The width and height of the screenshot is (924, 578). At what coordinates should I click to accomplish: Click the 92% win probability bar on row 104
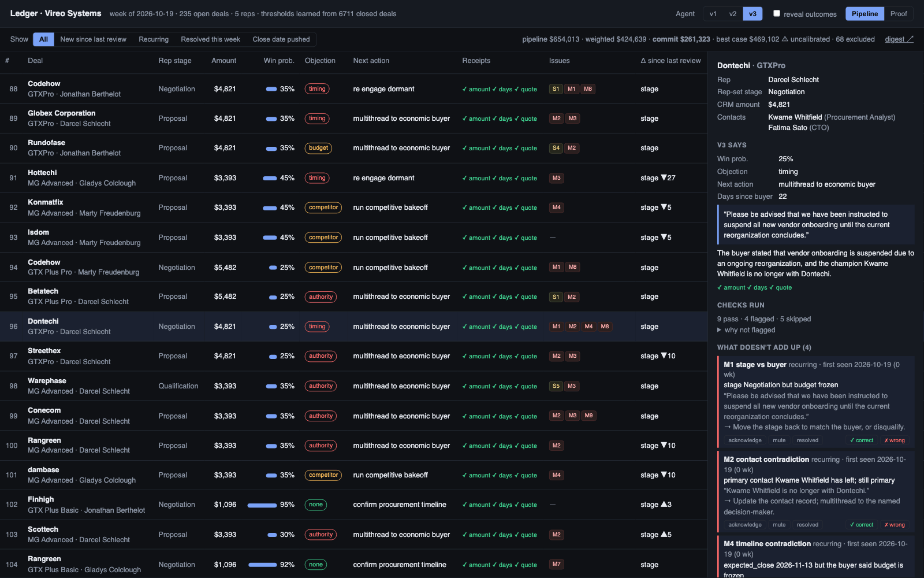pos(263,565)
